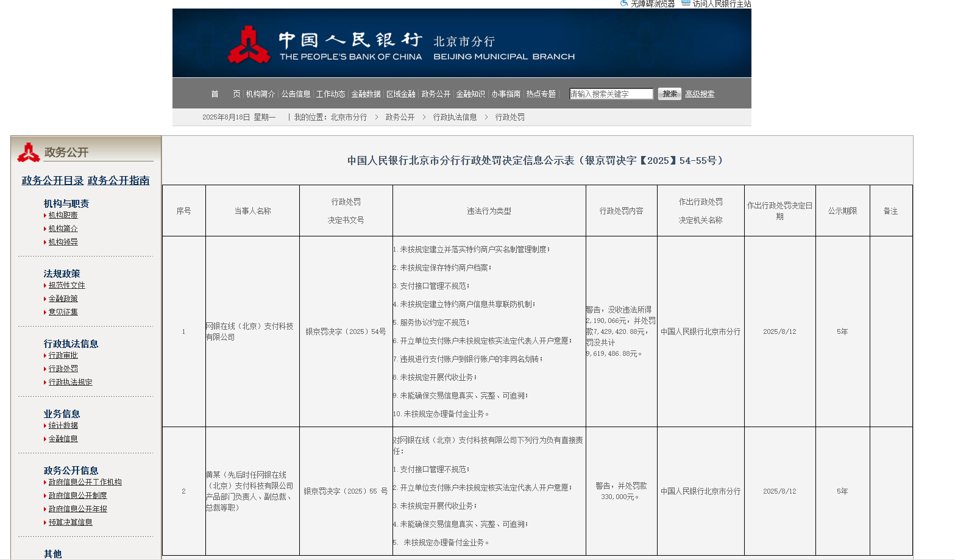Navigate to 区域金融 in the top menu

[x=402, y=94]
